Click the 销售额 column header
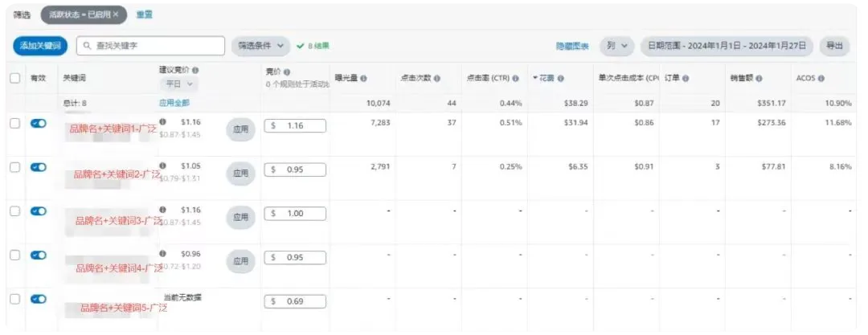The width and height of the screenshot is (868, 335). coord(742,79)
